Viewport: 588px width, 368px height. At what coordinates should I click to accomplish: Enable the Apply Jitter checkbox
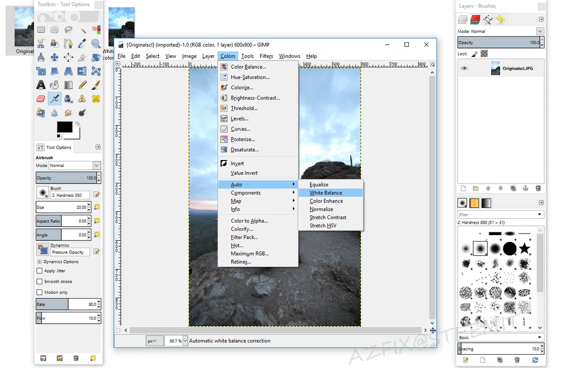(39, 271)
